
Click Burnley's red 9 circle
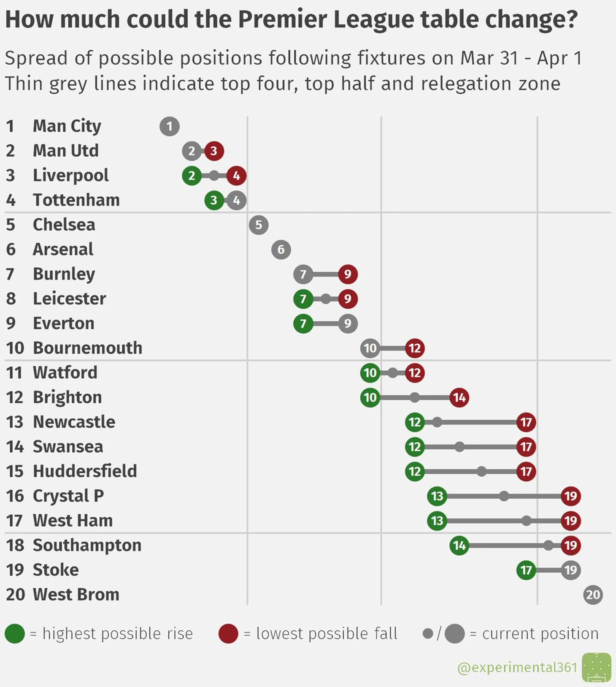348,274
